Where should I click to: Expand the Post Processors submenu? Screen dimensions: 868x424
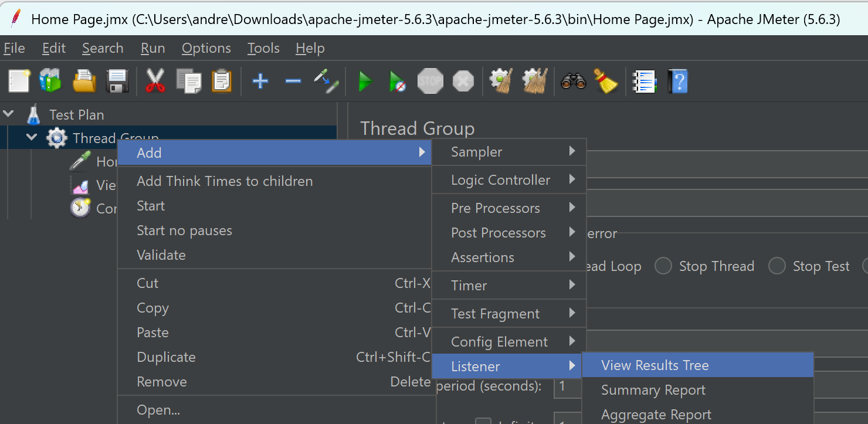pos(509,233)
